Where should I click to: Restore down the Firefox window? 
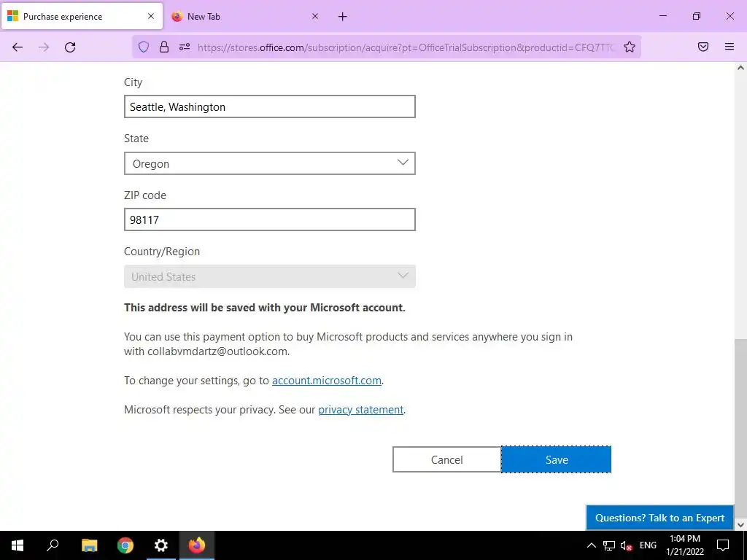(x=697, y=16)
